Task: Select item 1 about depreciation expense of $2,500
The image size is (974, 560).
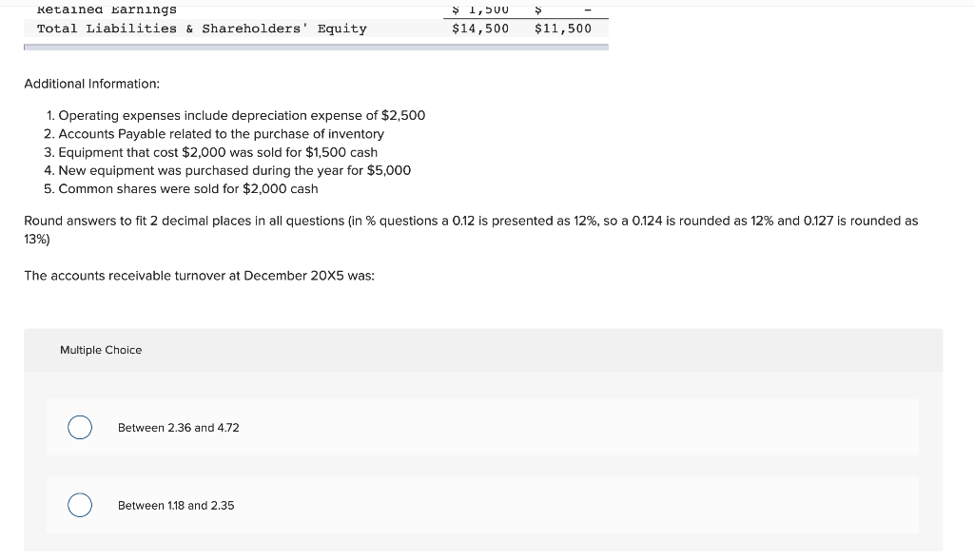Action: click(x=241, y=115)
